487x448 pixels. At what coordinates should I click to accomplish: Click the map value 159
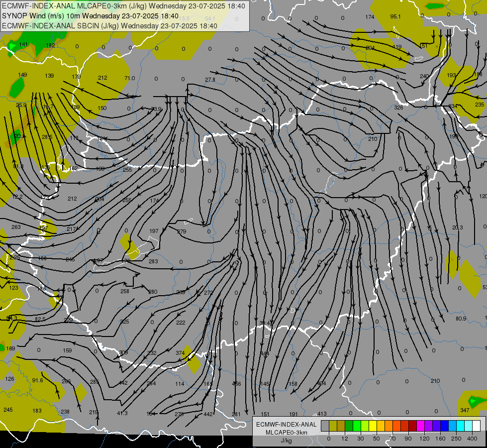coord(67,350)
